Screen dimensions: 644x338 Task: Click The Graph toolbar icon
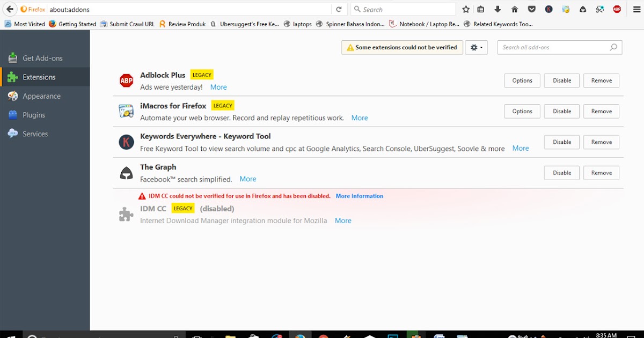(583, 9)
